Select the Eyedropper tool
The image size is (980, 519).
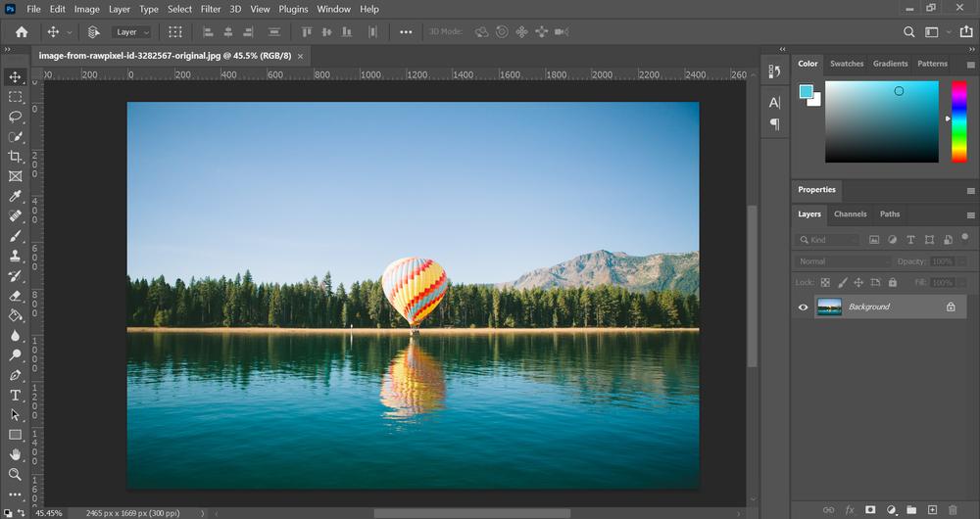[15, 196]
